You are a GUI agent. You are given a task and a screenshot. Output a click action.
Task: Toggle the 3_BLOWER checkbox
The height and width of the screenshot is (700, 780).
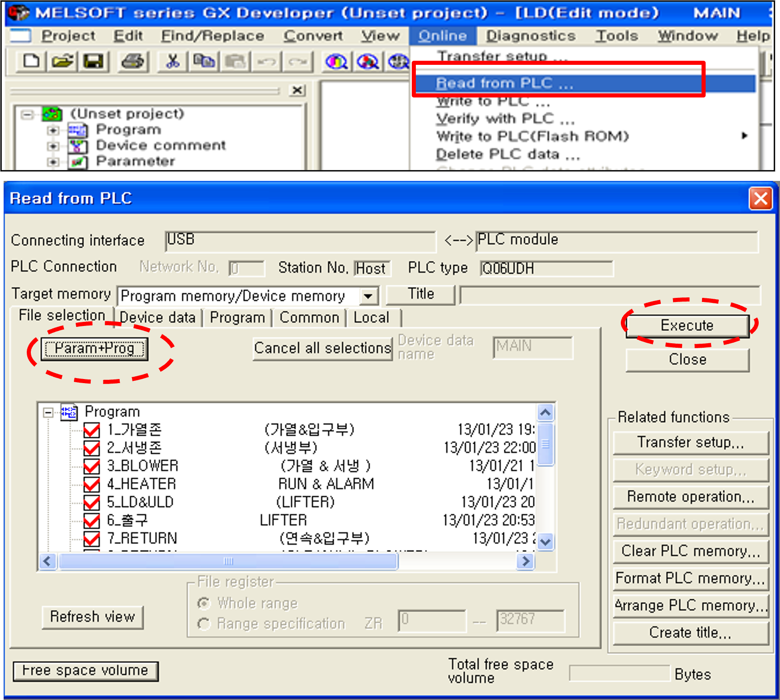pos(92,467)
